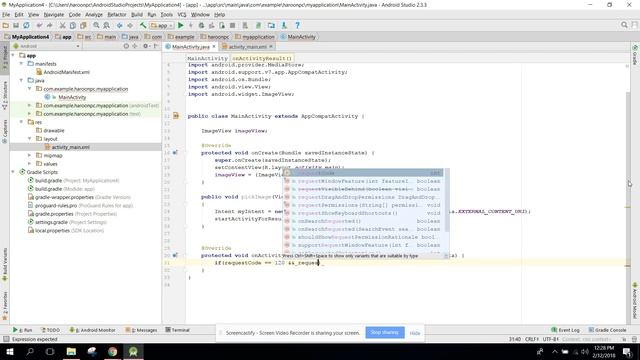Close the activity_main.xml editor tab
Screen dimensions: 640x360
coord(271,47)
